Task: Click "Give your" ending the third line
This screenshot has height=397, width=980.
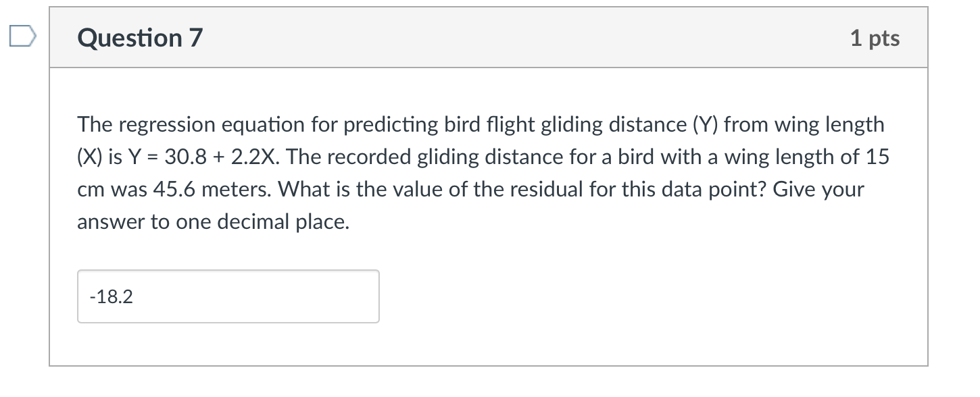Action: tap(818, 190)
